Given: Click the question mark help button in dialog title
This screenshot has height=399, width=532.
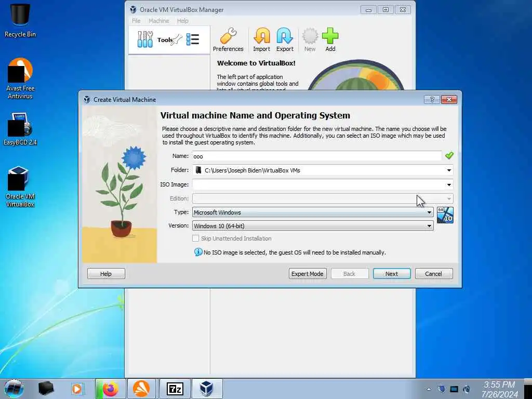Looking at the screenshot, I should (432, 99).
